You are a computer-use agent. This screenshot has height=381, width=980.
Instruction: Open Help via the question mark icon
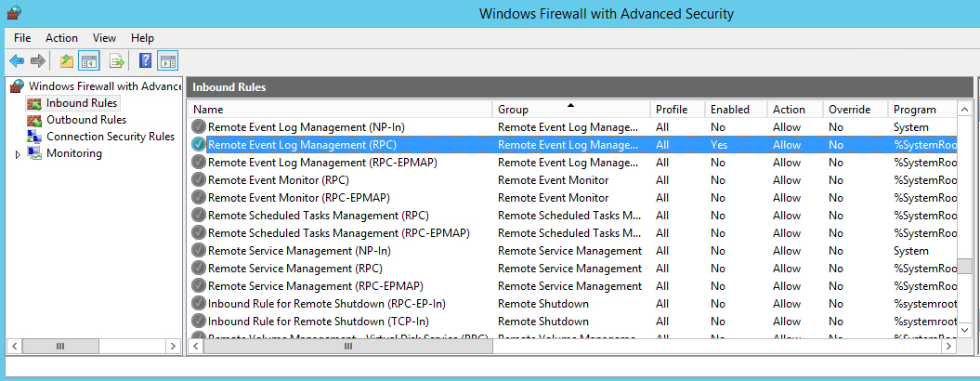[x=146, y=60]
